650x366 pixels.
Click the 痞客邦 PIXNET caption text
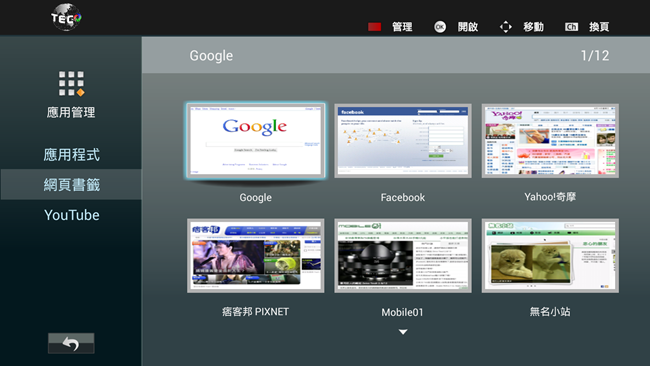tap(255, 312)
